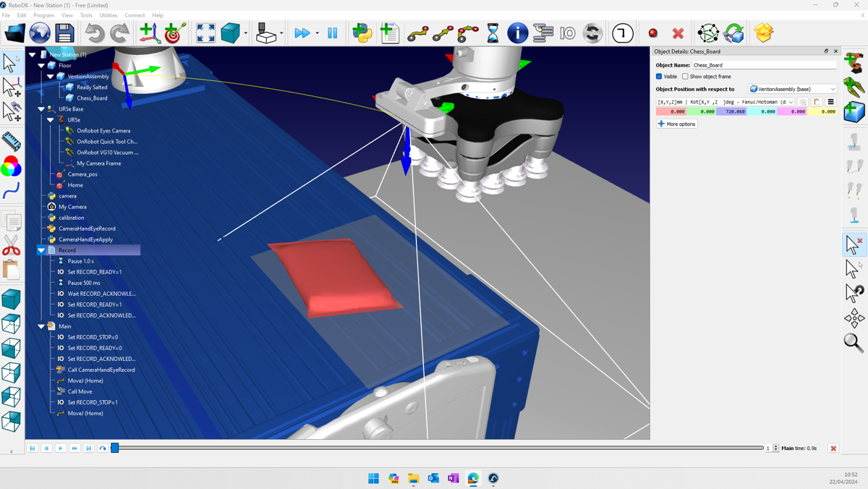Viewport: 868px width, 489px height.
Task: Open the Utilities menu
Action: (108, 15)
